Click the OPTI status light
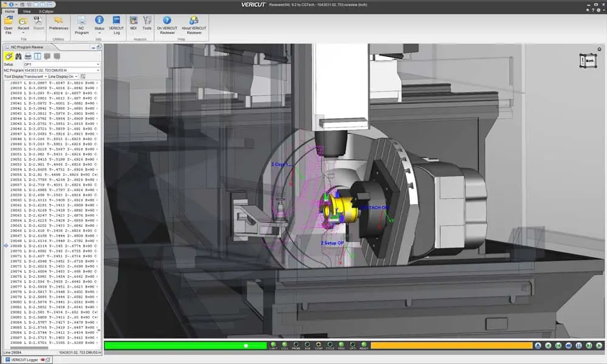 pos(353,345)
